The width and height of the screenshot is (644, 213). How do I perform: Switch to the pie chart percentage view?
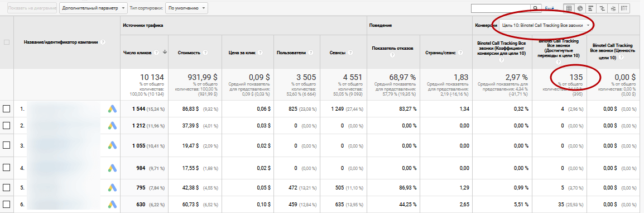point(580,8)
